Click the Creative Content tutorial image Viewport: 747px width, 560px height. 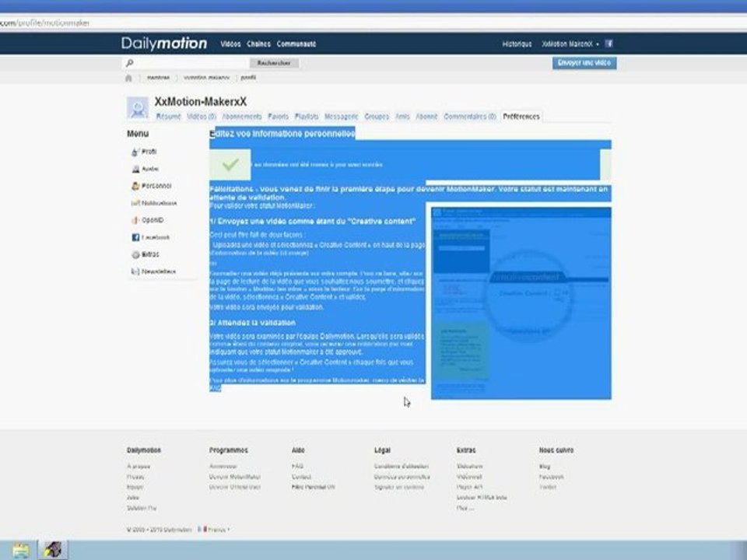pos(521,303)
